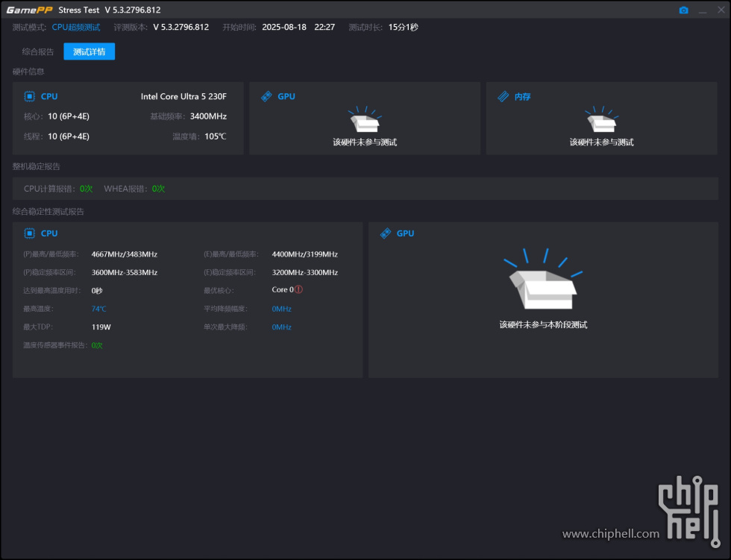Screen dimensions: 731x560
Task: Click the 温度传感器事件报告 0次 value
Action: tap(97, 345)
